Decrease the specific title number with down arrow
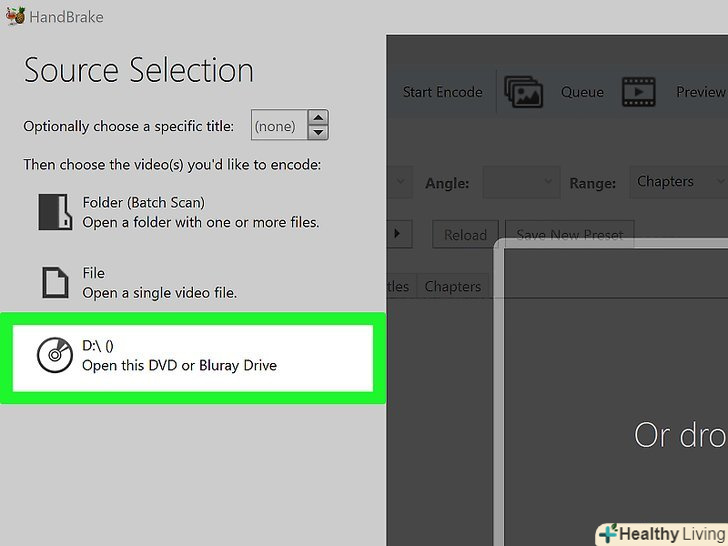Viewport: 728px width, 546px height. pos(318,132)
